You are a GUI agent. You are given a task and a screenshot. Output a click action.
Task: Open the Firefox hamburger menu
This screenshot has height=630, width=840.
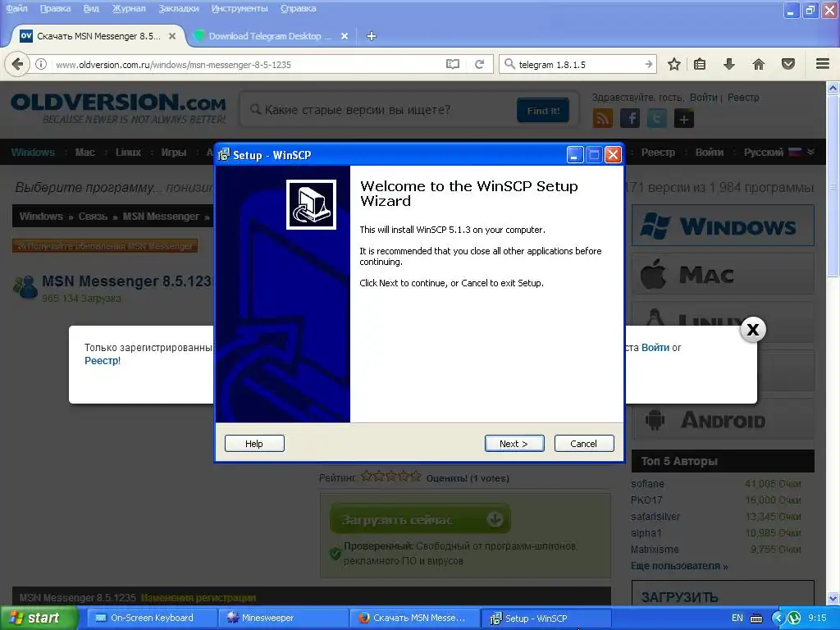823,64
